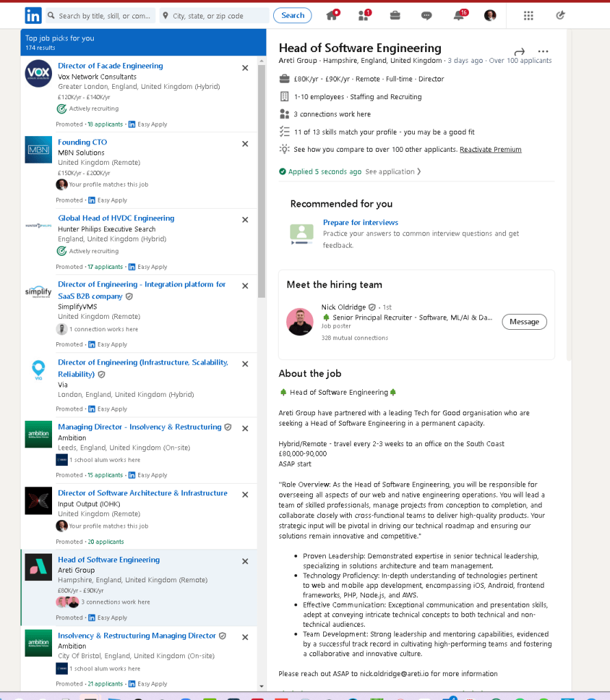This screenshot has height=700, width=610.
Task: Open the Global Head of HVDC Engineering listing
Action: click(x=116, y=218)
